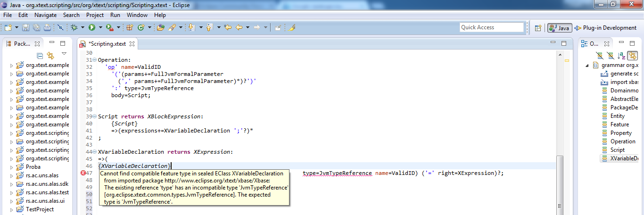Open the Run menu
Viewport: 644px width, 215px height.
coord(115,15)
